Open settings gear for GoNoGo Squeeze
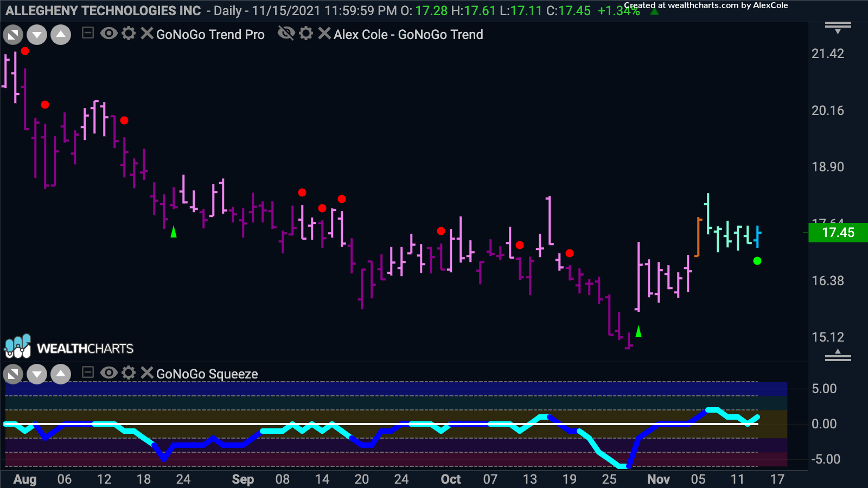Viewport: 868px width, 488px height. [129, 373]
